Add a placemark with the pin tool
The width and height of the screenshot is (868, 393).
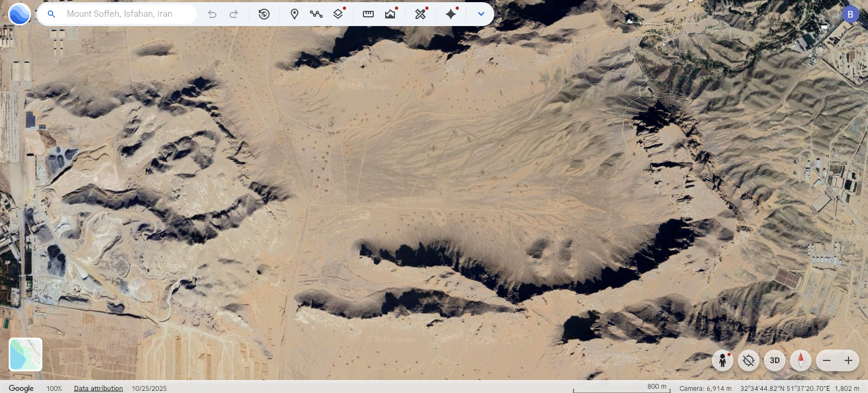pyautogui.click(x=295, y=14)
